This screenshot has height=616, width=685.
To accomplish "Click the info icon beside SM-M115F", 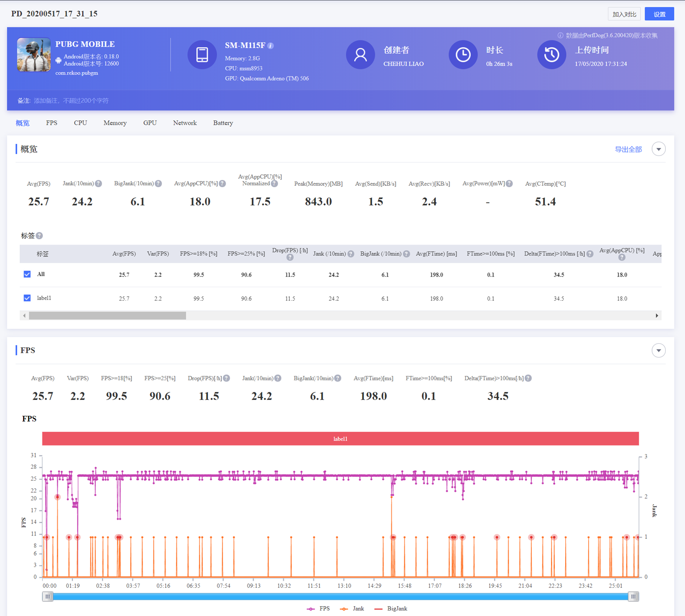I will (271, 46).
